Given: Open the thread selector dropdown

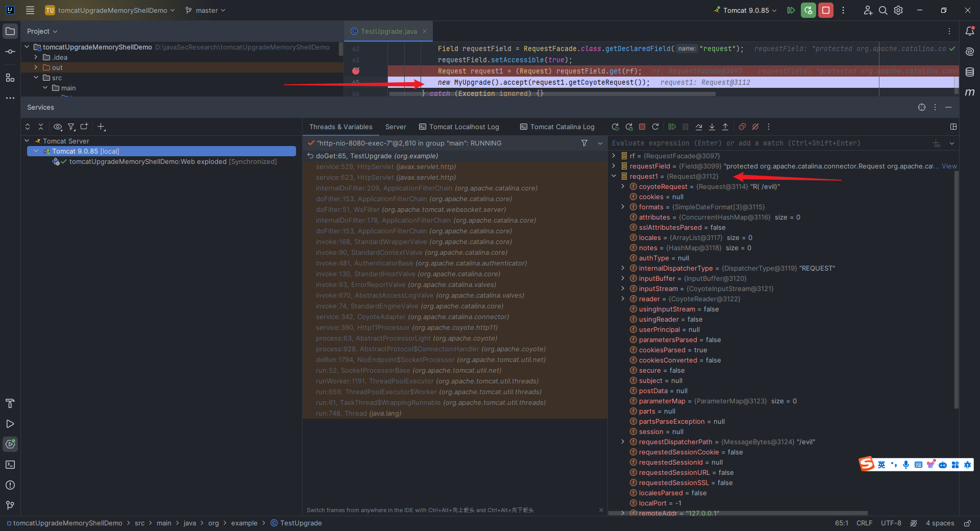Looking at the screenshot, I should pos(600,143).
